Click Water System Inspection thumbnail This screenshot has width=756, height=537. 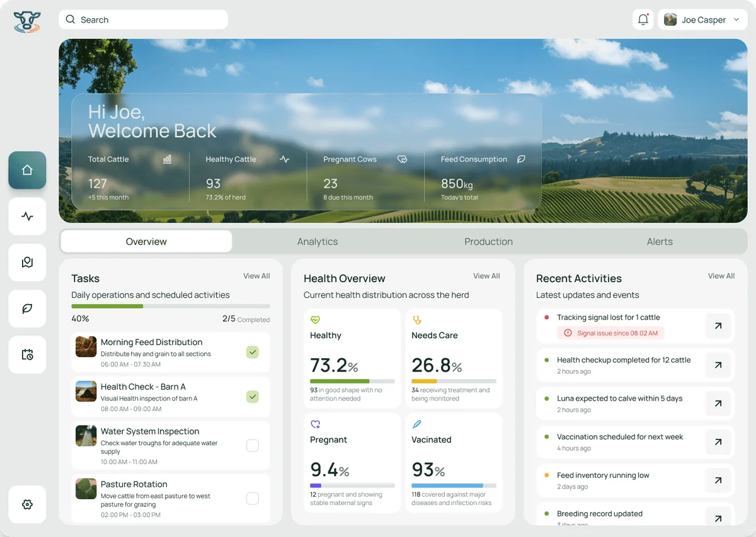(86, 436)
